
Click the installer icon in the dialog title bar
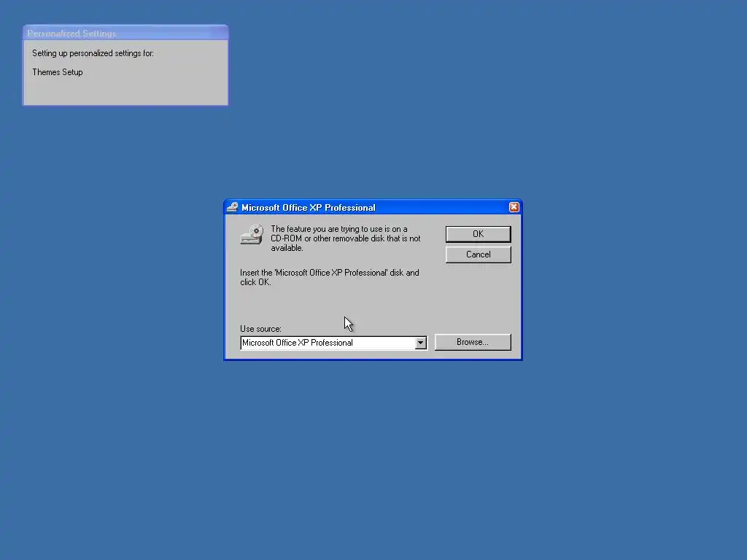[x=233, y=207]
